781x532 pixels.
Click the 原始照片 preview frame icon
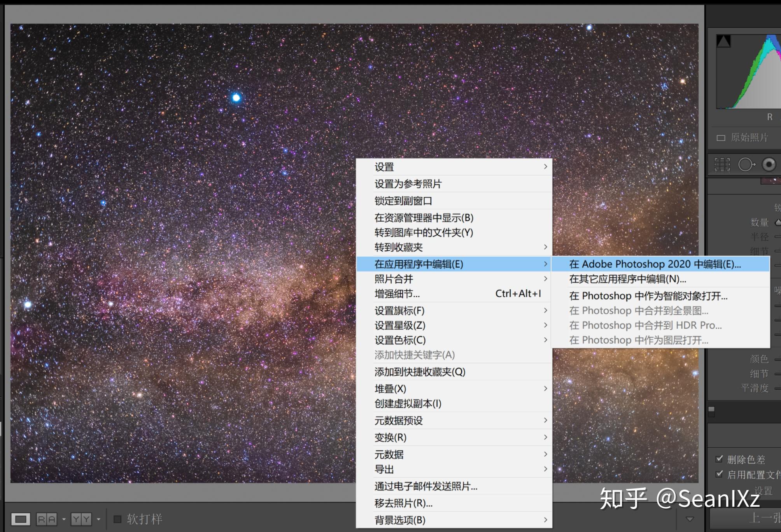pos(721,138)
